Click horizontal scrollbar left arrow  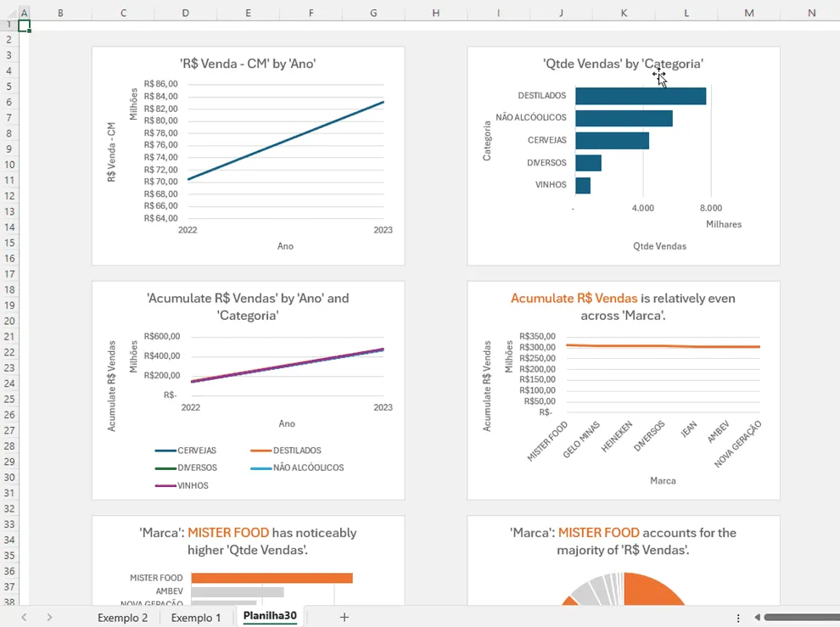(757, 618)
